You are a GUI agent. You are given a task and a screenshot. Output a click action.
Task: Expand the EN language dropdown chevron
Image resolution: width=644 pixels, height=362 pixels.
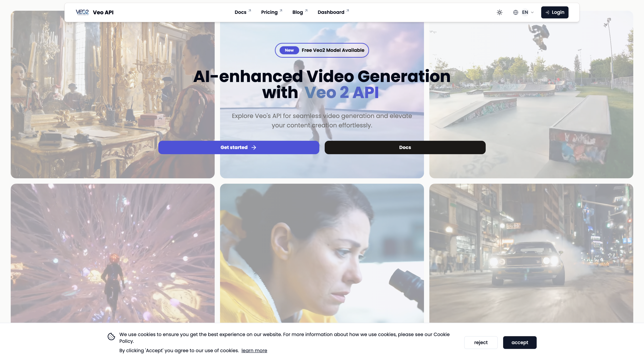click(x=532, y=13)
